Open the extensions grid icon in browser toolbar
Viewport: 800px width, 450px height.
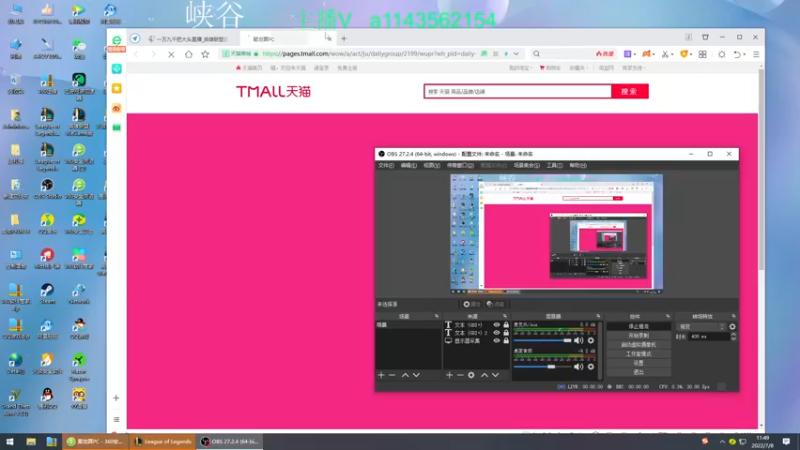click(x=703, y=54)
